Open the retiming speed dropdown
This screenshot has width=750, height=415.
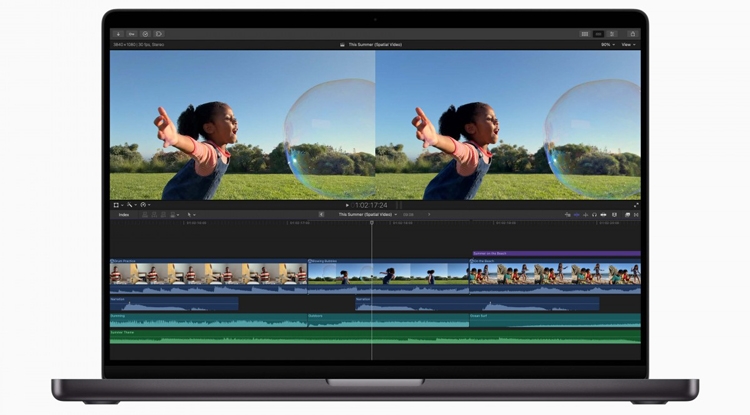click(x=145, y=205)
